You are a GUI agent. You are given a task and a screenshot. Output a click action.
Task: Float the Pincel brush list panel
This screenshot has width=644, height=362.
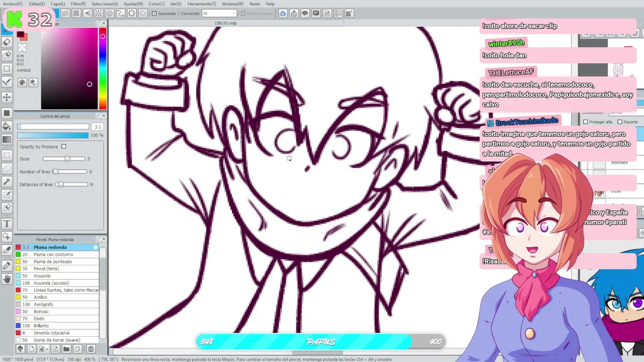[x=98, y=239]
